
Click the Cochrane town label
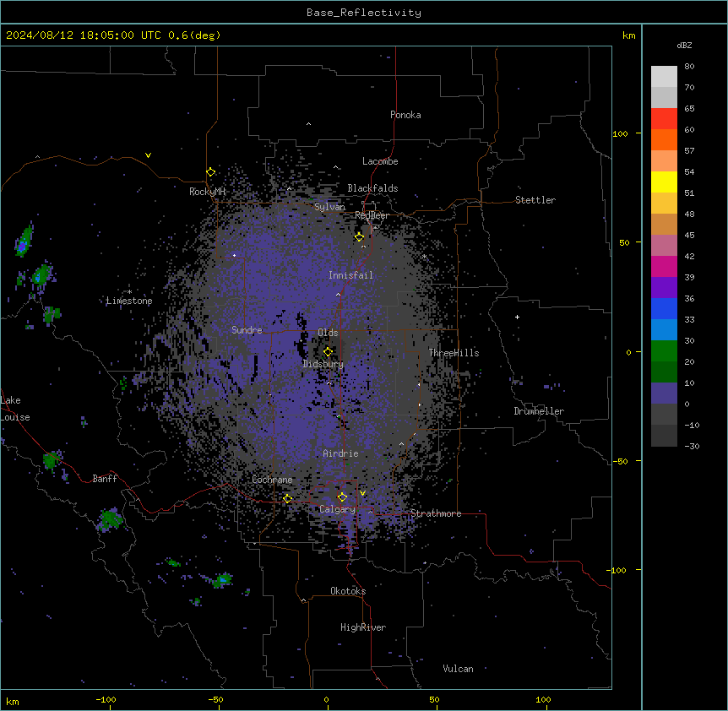tap(272, 480)
